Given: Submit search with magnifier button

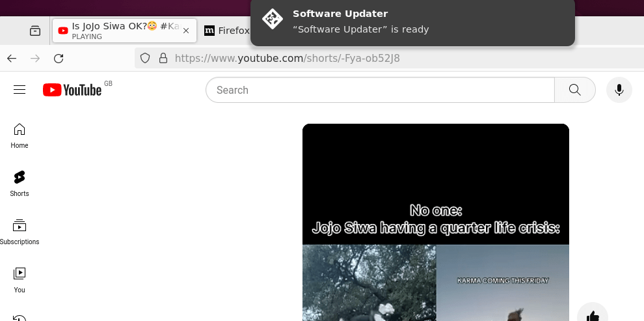Looking at the screenshot, I should (575, 90).
